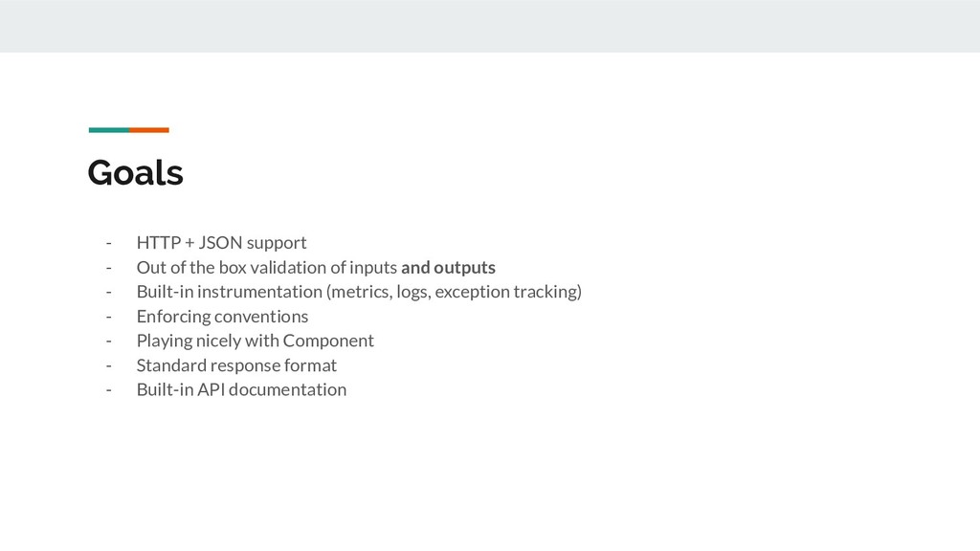The image size is (980, 551).
Task: Click the Goals slide title
Action: point(135,172)
